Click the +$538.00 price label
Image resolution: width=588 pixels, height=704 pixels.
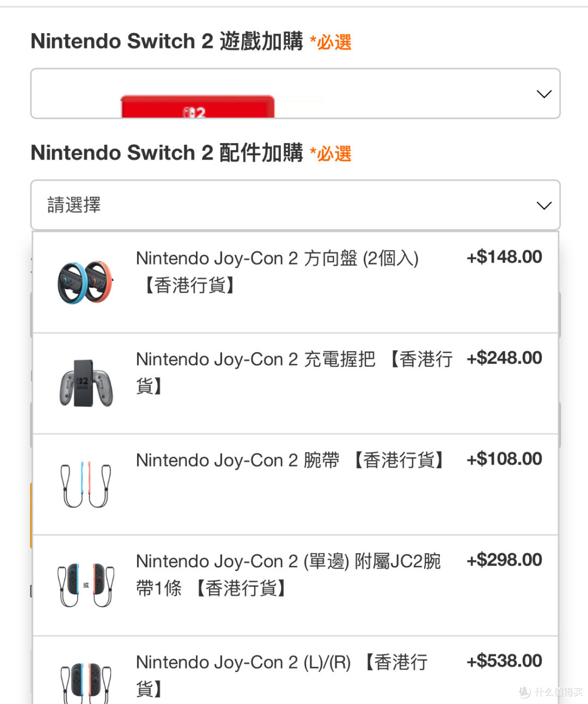(x=504, y=661)
